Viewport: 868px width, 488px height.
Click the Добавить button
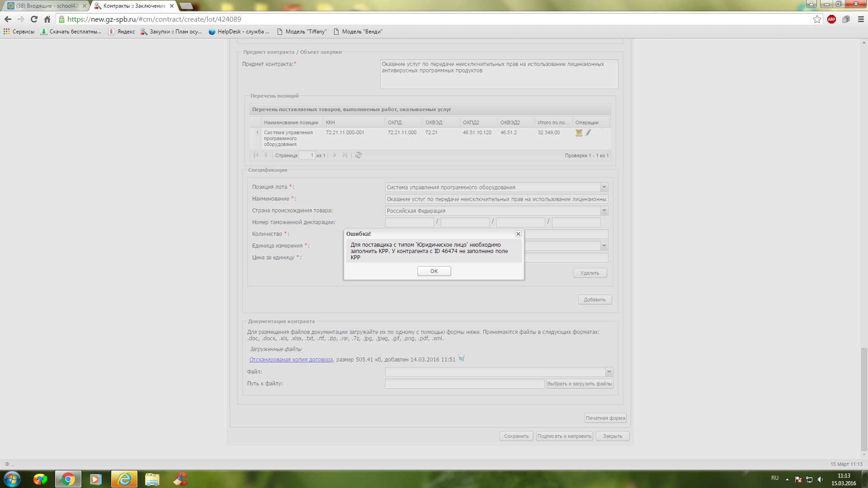[x=594, y=300]
